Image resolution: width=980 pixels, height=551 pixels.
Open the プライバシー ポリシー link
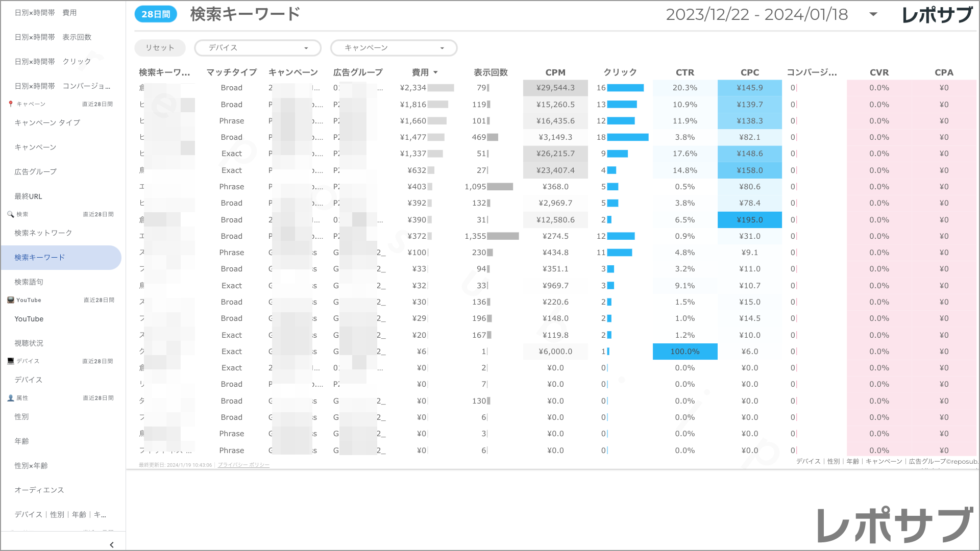pyautogui.click(x=243, y=465)
